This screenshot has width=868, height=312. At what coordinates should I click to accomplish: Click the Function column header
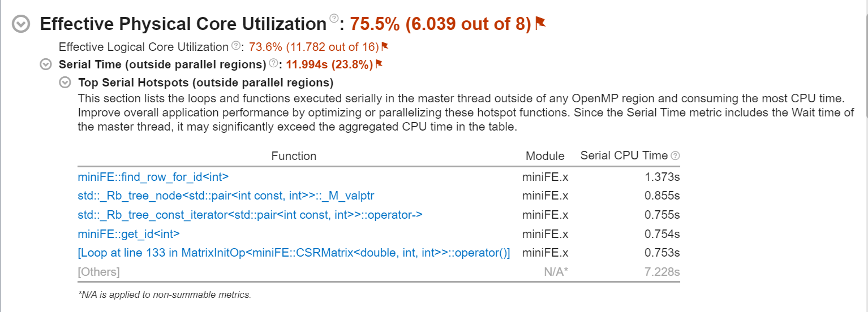(294, 156)
